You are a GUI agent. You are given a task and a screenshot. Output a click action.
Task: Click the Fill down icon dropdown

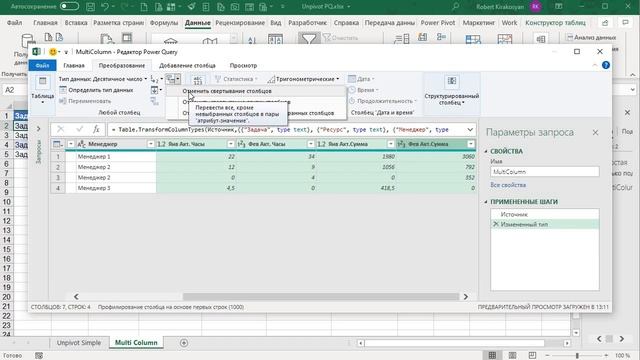[156, 90]
